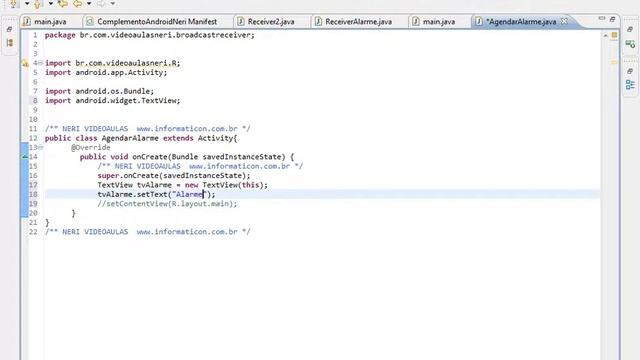The width and height of the screenshot is (640, 360).
Task: Minimize the editor area
Action: (x=602, y=18)
